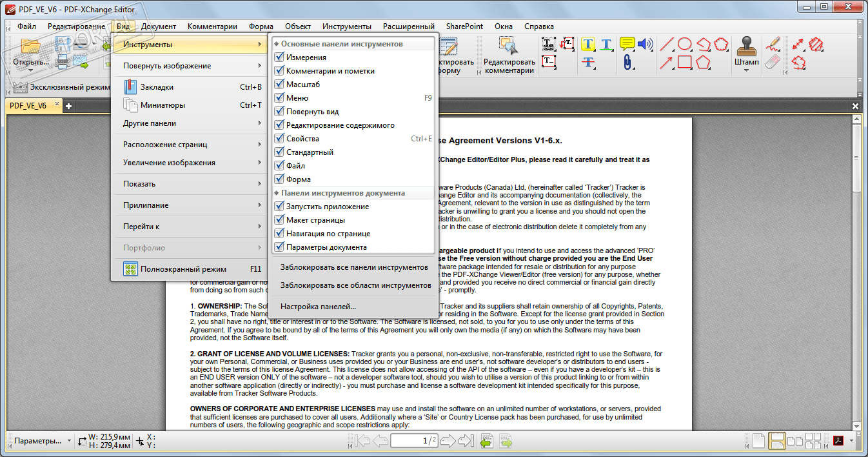Viewport: 868px width, 457px height.
Task: Expand the Перейти к submenu
Action: (x=190, y=227)
